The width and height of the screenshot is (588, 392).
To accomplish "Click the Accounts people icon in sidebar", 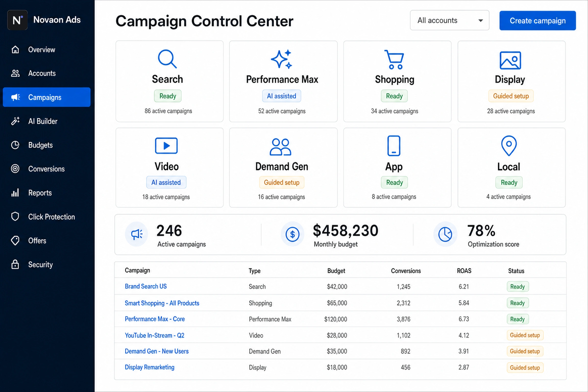I will pos(15,73).
